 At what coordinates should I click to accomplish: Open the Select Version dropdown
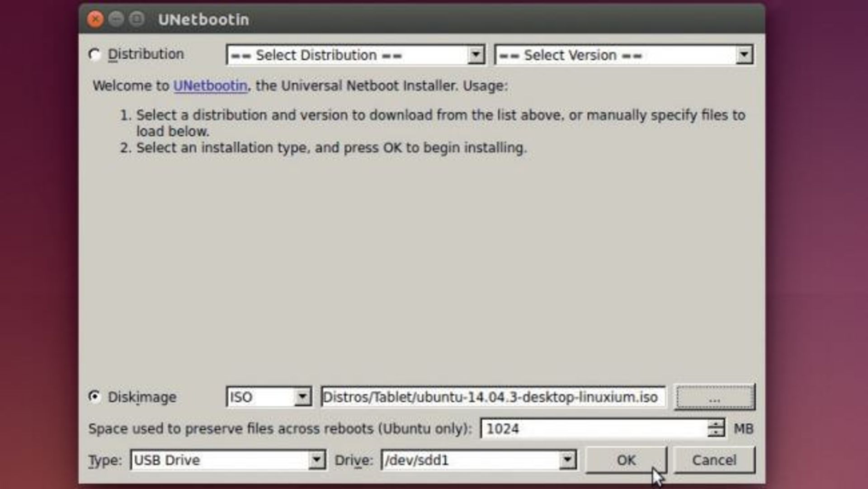pyautogui.click(x=623, y=55)
